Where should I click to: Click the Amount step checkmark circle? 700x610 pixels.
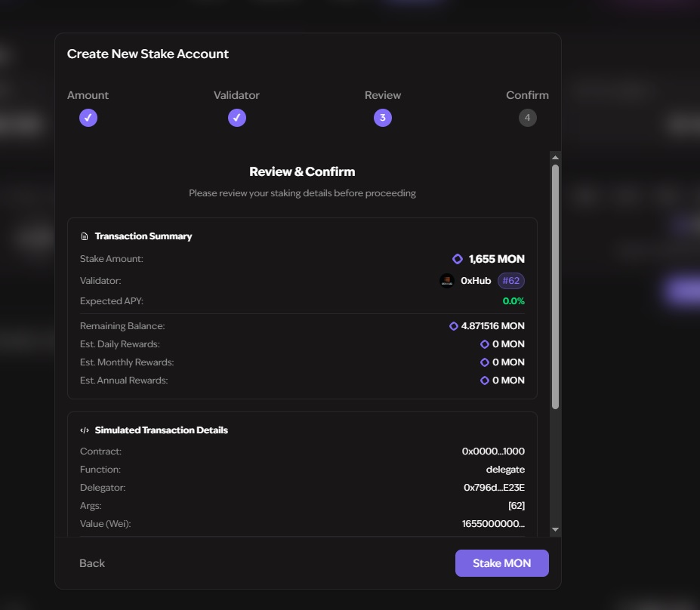pos(88,118)
